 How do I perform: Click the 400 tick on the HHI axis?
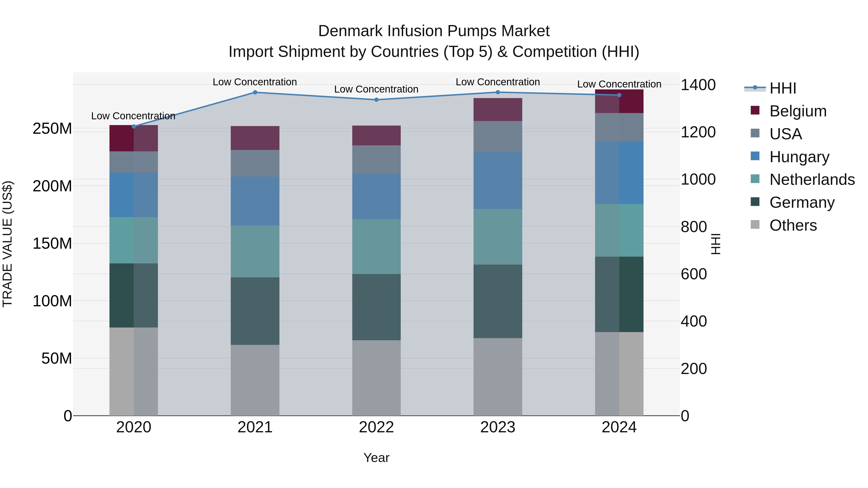coord(694,321)
